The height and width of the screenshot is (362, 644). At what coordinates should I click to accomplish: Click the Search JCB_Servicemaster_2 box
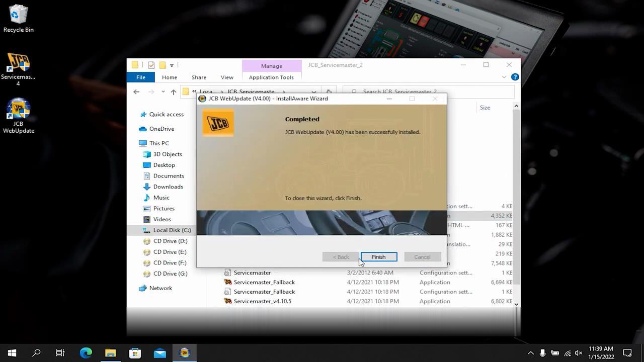pyautogui.click(x=429, y=92)
